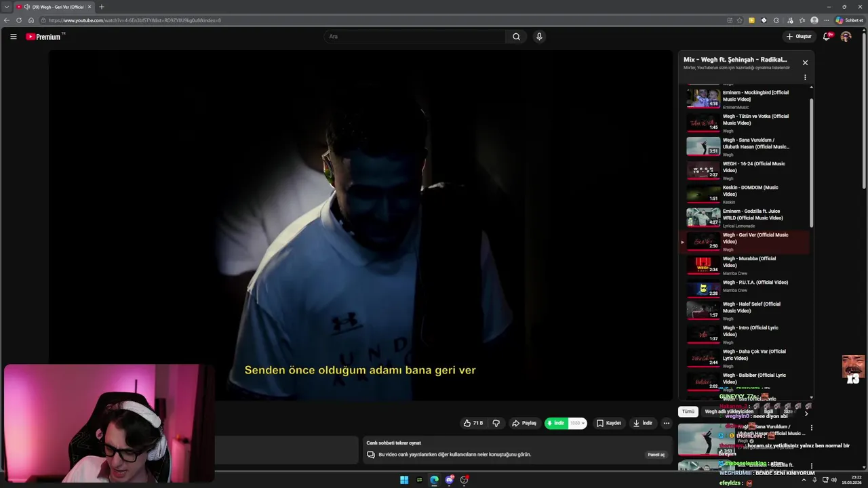Open more actions ellipsis below video
The image size is (868, 488).
point(667,423)
